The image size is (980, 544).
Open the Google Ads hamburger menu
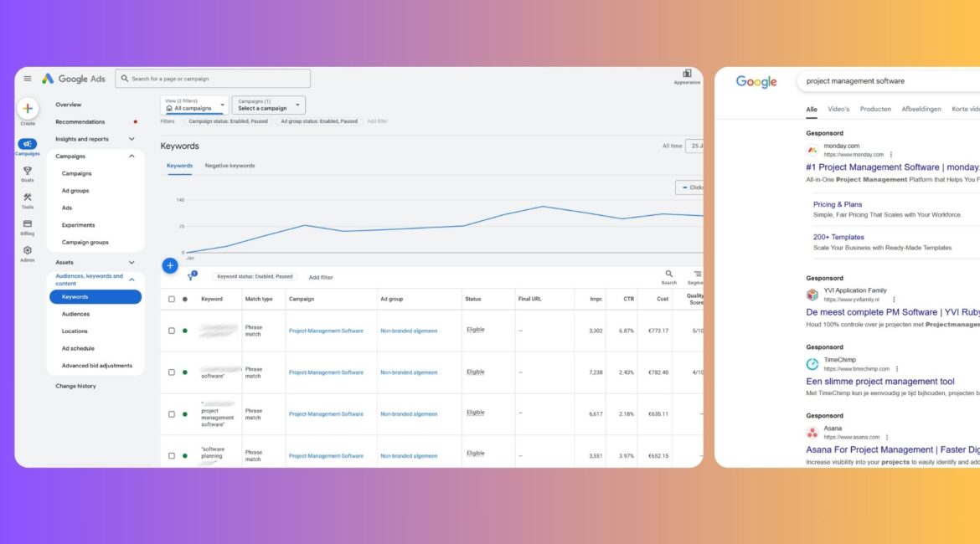(28, 79)
